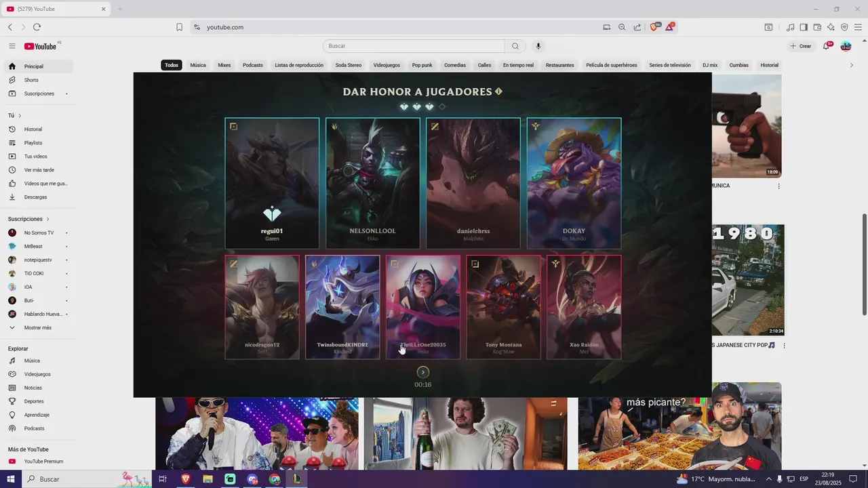Select Tony Montana Kog'Maw card
The image size is (868, 488).
point(504,307)
